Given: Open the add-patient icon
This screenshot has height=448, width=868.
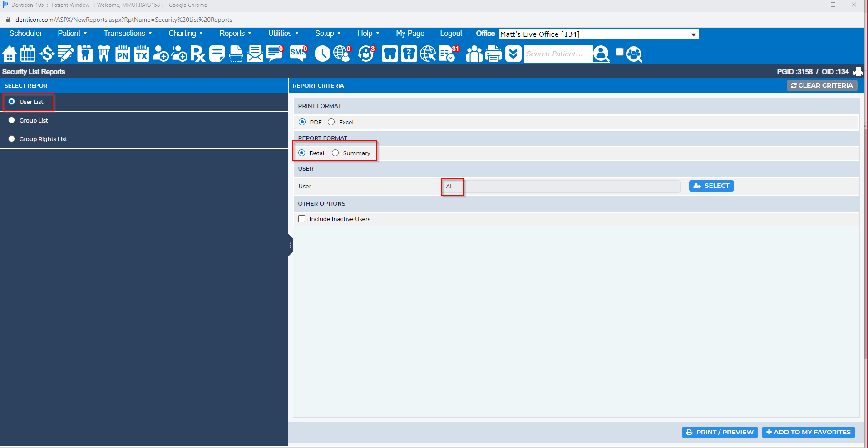Looking at the screenshot, I should pos(160,54).
